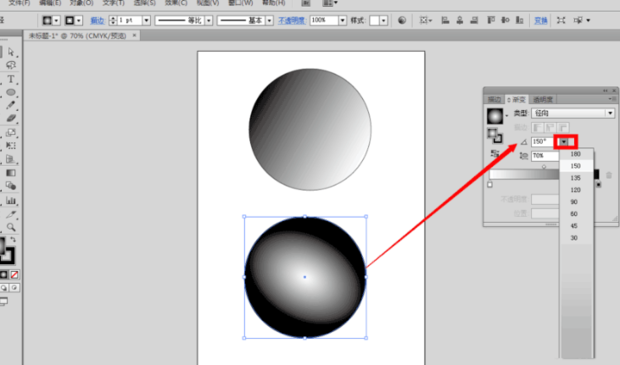Select the Pencil tool
The image size is (620, 365).
point(11,105)
